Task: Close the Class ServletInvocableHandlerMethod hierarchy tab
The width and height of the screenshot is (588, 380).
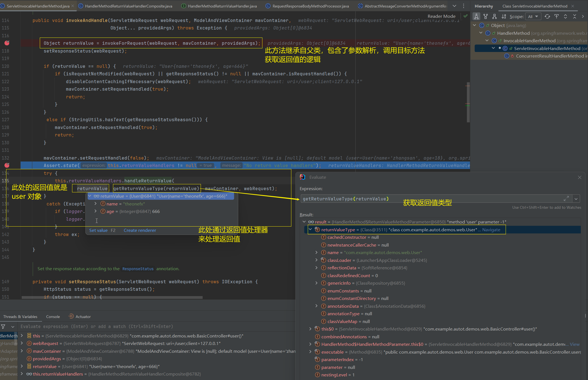Action: pyautogui.click(x=573, y=6)
